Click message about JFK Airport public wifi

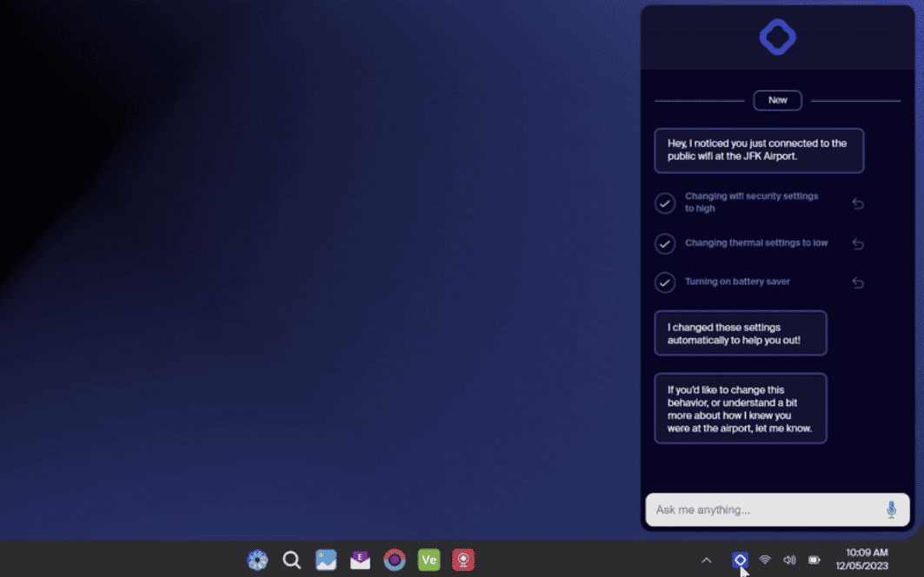pyautogui.click(x=759, y=150)
